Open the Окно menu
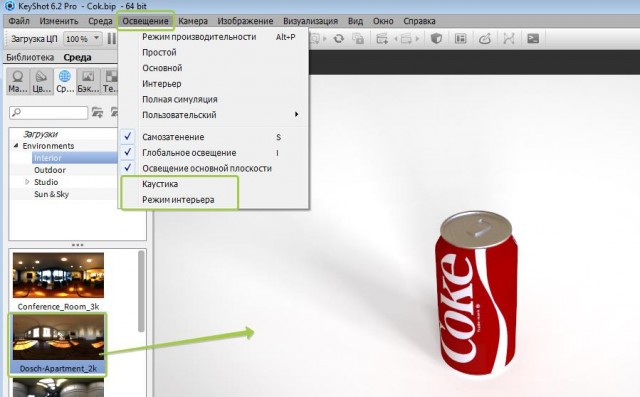Viewport: 640px width, 397px height. click(x=383, y=21)
